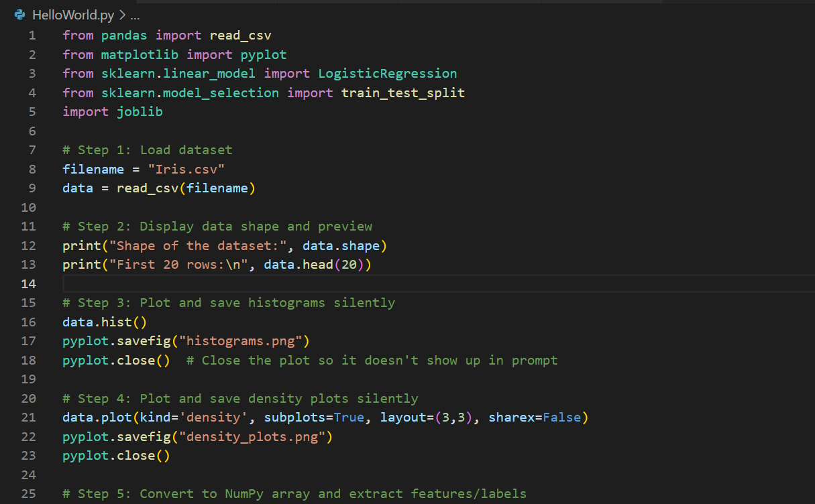Screen dimensions: 815x504
Task: Click line number 1 in the gutter
Action: point(32,36)
